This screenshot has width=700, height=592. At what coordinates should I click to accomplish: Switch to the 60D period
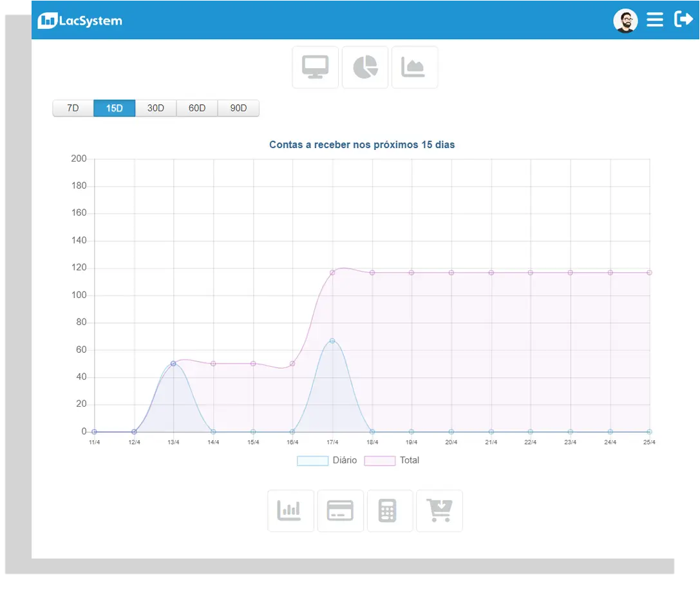[197, 108]
